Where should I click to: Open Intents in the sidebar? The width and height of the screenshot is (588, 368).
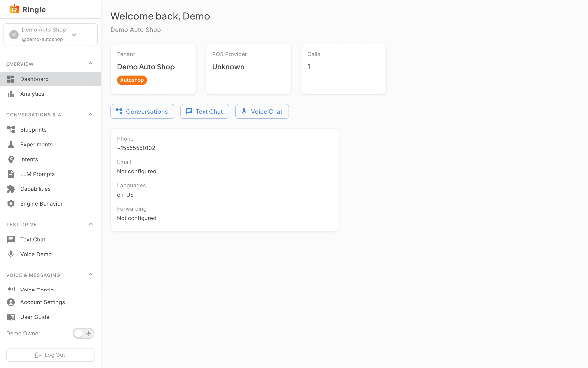[x=50, y=159]
